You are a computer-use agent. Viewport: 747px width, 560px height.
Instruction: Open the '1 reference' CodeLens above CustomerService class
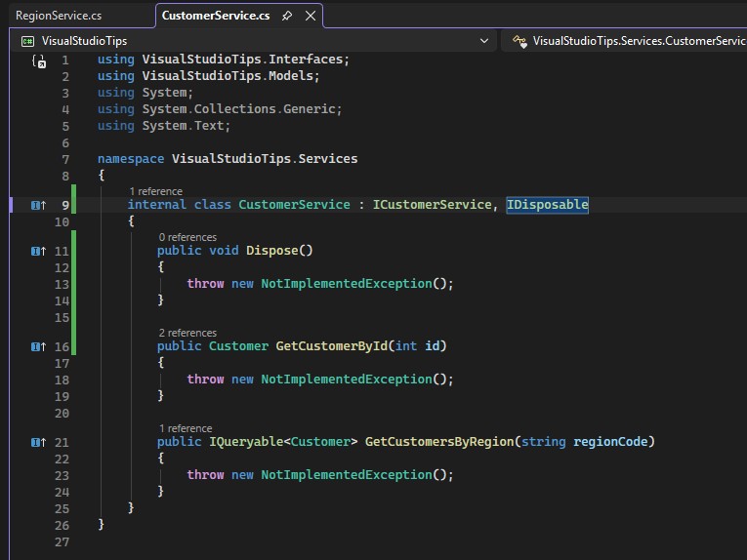coord(156,191)
